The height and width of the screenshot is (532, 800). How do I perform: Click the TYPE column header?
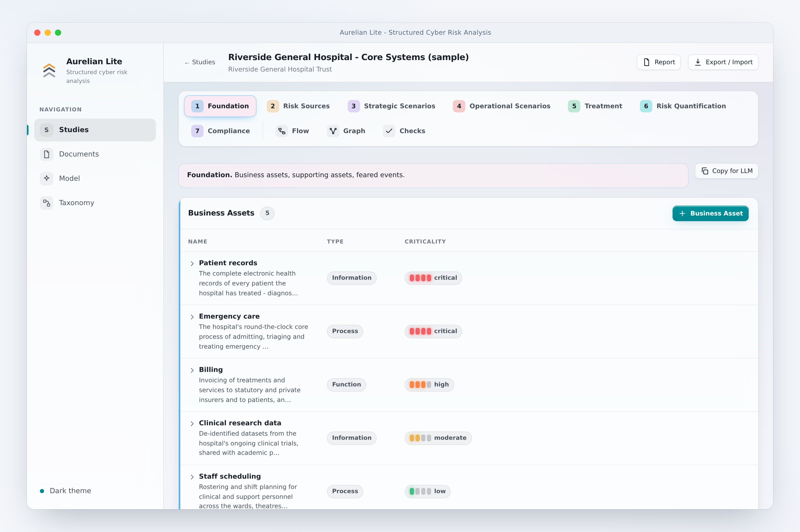[x=335, y=242]
